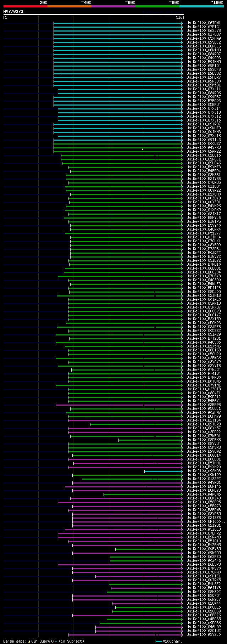Select the UniRef100_Q3M381 label
The image size is (227, 644).
204,175
